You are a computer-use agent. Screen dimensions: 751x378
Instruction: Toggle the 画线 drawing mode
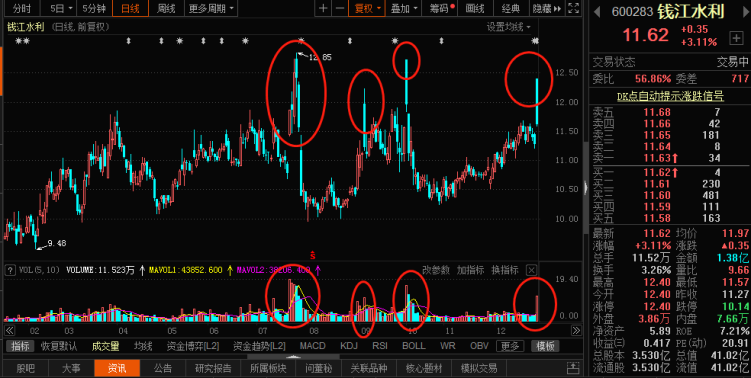click(475, 8)
